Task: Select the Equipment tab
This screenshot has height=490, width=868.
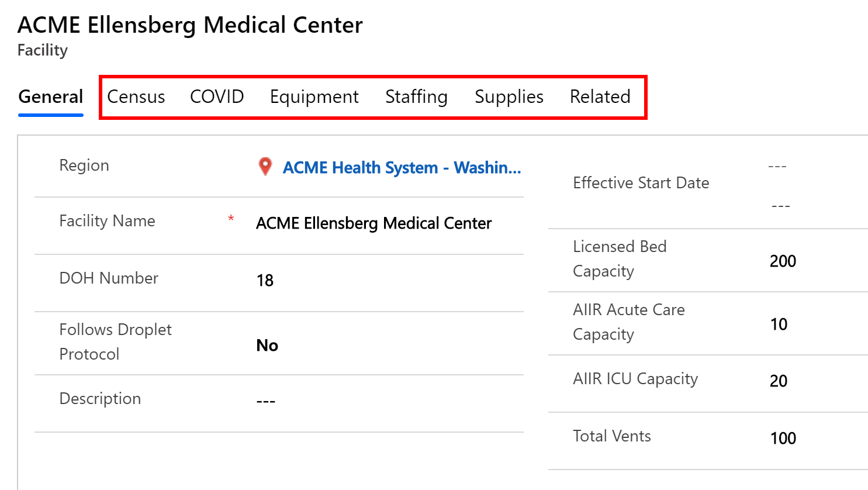Action: pos(314,96)
